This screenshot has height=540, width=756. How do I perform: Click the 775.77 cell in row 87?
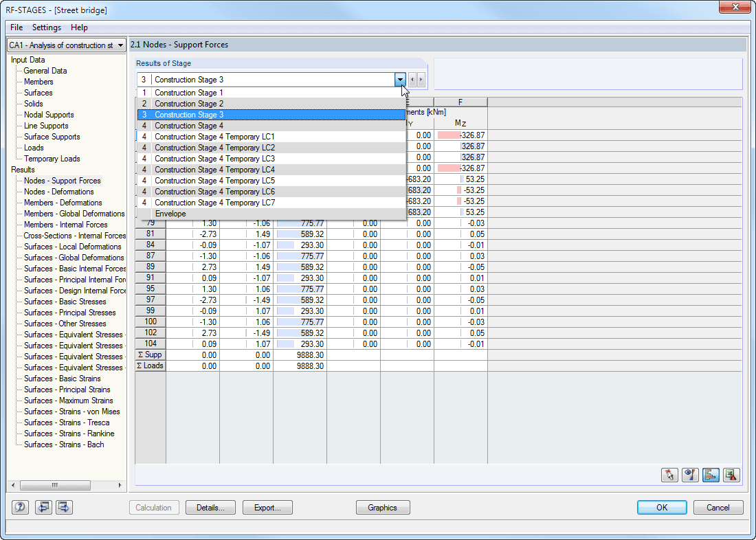click(x=300, y=256)
